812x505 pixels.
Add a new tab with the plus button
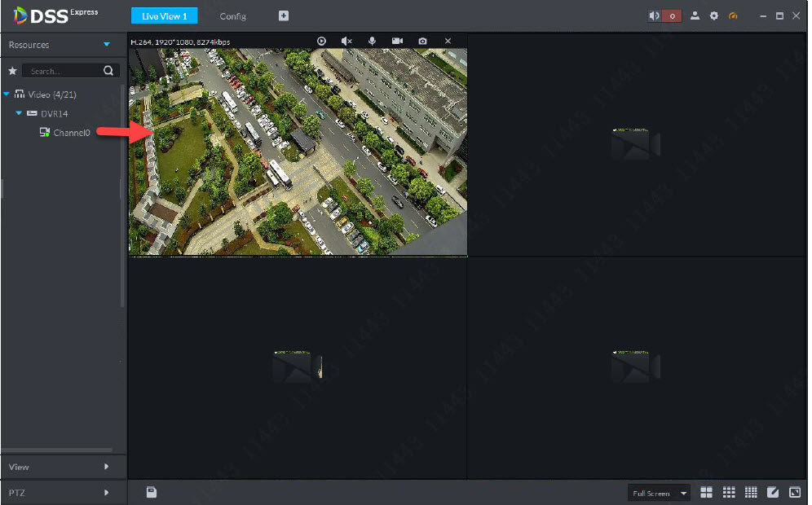click(284, 16)
